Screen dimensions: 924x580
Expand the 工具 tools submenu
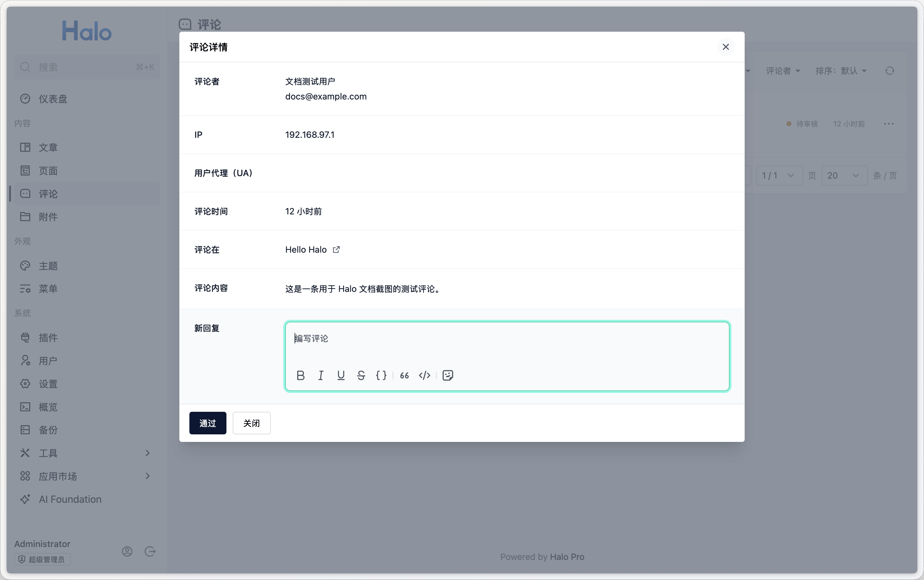click(87, 453)
